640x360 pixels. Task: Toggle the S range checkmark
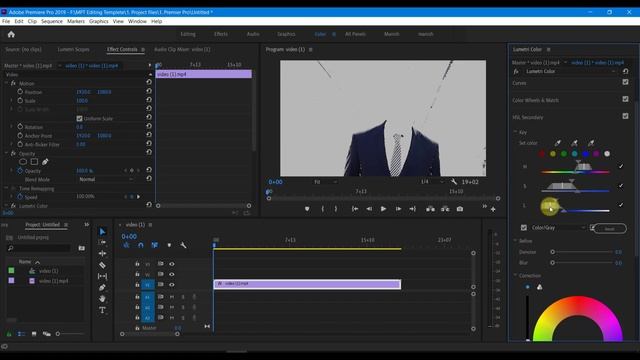point(621,186)
